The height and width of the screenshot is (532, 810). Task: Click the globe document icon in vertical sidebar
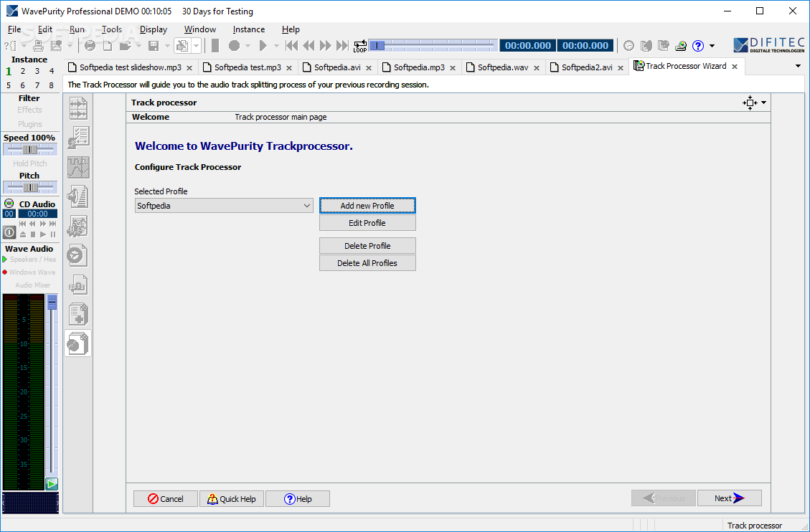(x=78, y=255)
